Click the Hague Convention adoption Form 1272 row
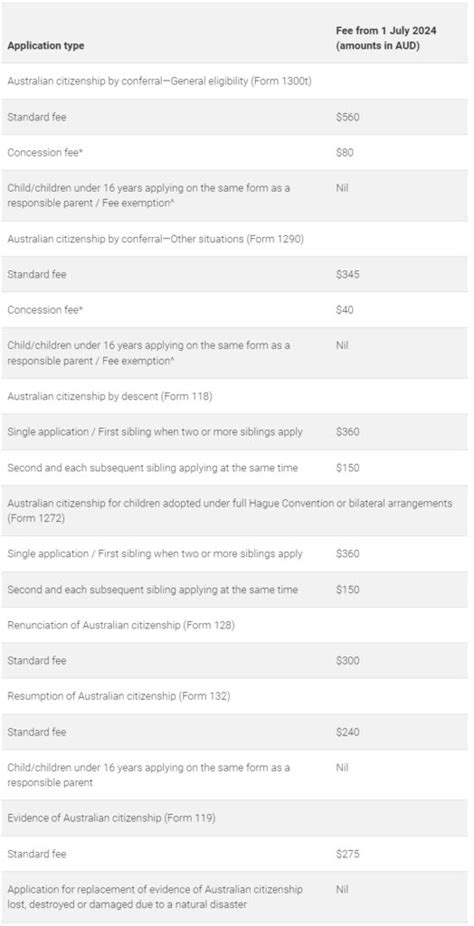Viewport: 474px width, 926px height. [x=234, y=511]
